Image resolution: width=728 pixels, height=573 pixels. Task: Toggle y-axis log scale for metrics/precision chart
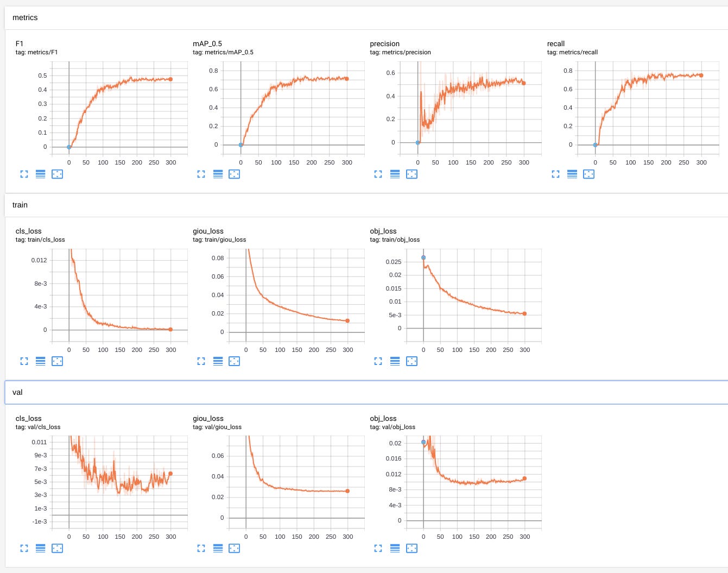coord(395,174)
